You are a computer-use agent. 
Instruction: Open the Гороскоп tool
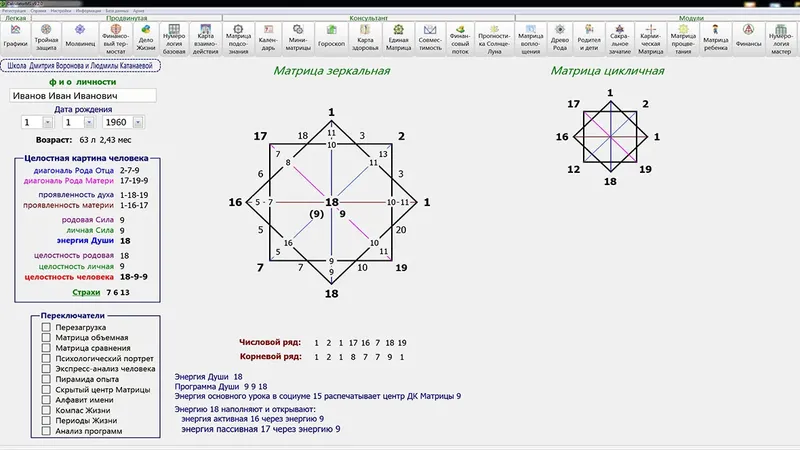(x=331, y=39)
